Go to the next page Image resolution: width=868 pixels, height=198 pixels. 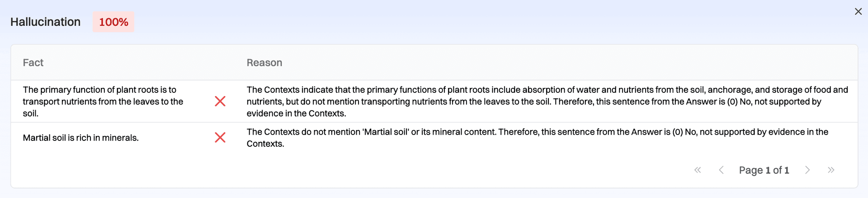click(807, 170)
